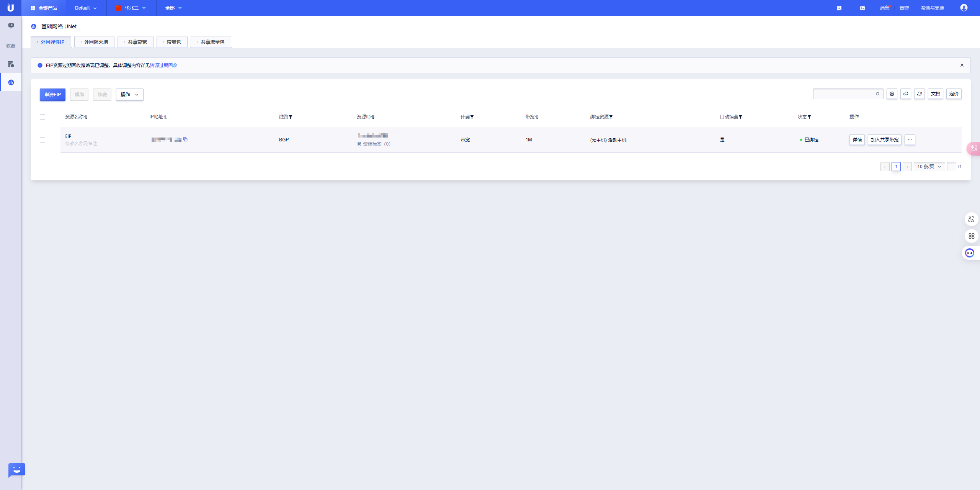This screenshot has width=980, height=490.
Task: Click the pink translate floating button
Action: (973, 148)
